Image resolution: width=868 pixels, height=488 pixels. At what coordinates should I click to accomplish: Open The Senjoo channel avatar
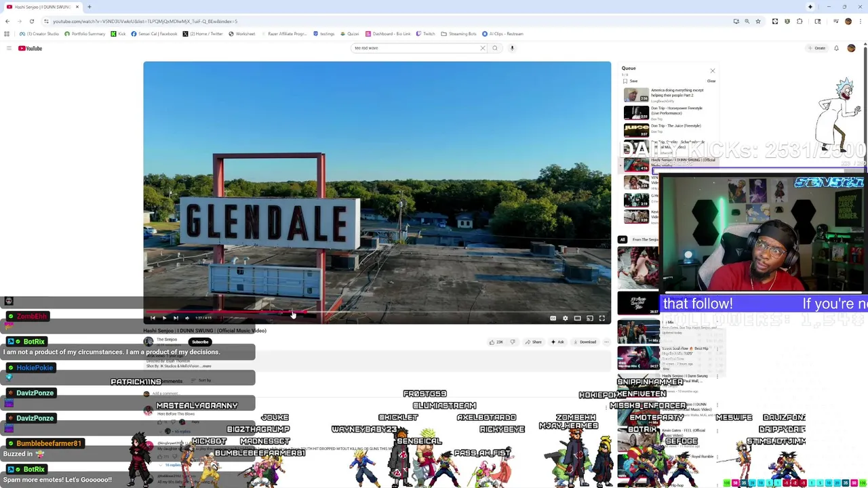(x=149, y=342)
